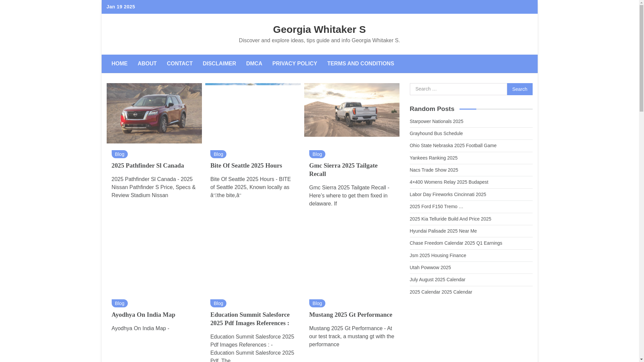Open July August 2025 Calendar link
The image size is (644, 362).
coord(437,280)
